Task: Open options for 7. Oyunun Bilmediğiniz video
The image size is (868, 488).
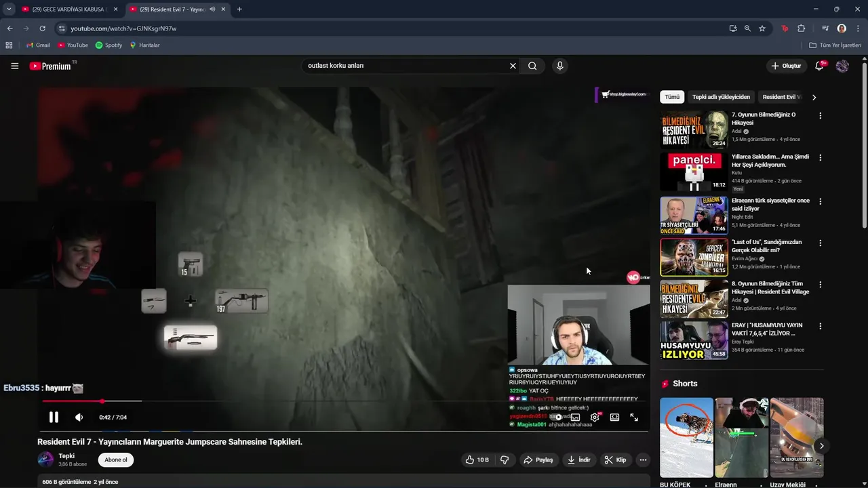Action: point(820,116)
